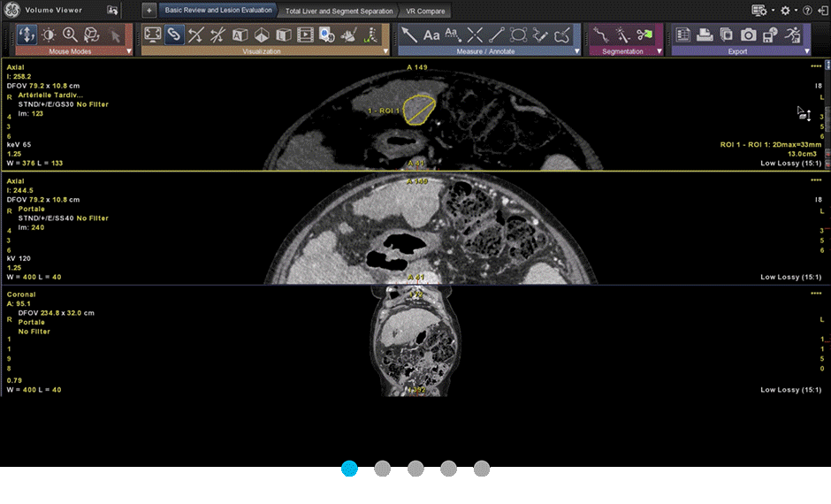Screen dimensions: 831x504
Task: Click the running figure quick export icon
Action: 792,35
